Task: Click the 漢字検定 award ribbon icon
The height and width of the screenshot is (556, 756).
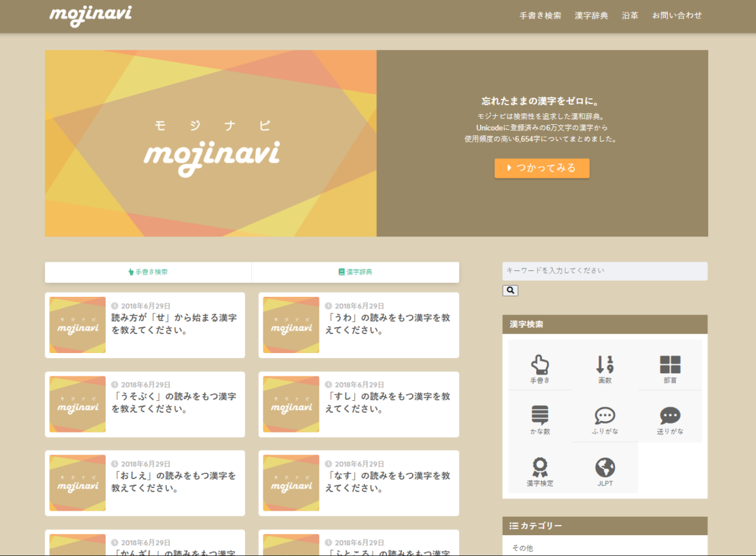Action: (540, 468)
